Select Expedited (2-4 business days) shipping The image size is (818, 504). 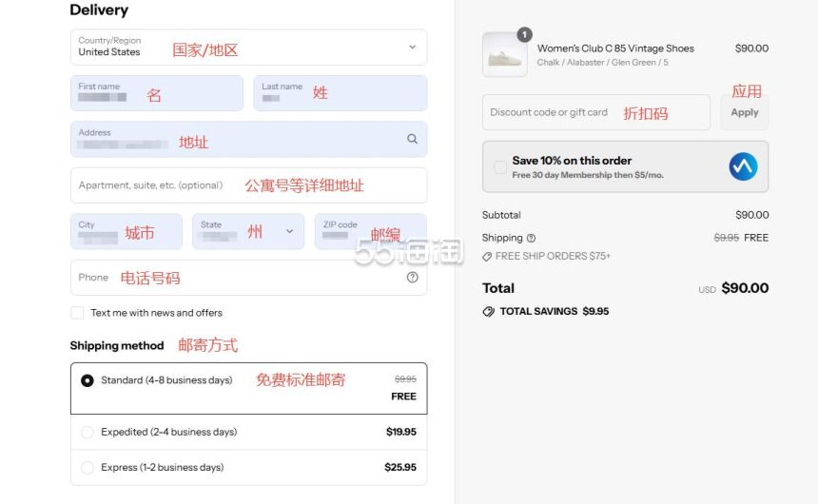click(88, 432)
